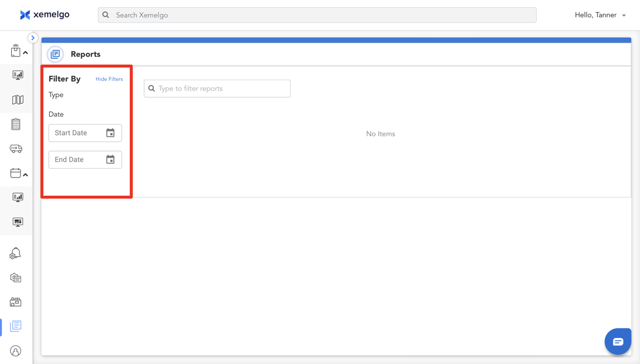The width and height of the screenshot is (640, 364).
Task: Click the user profile sidebar icon
Action: 16,351
